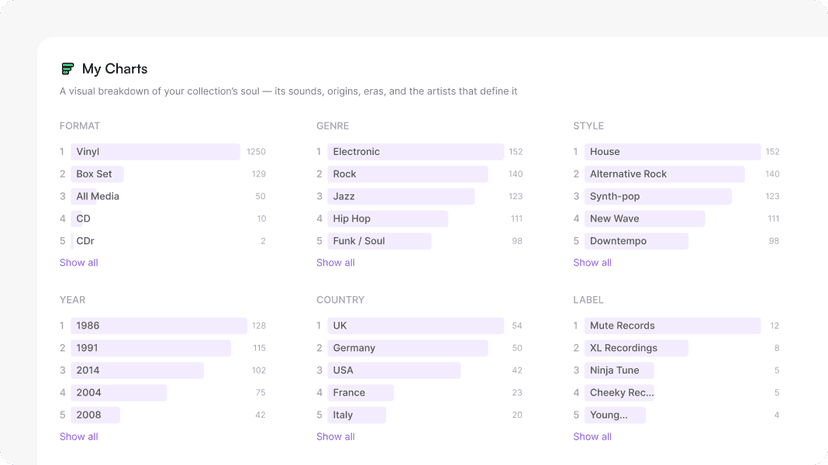Select the Ninja Tune label bar
Viewport: 828px width, 465px height.
pyautogui.click(x=619, y=371)
